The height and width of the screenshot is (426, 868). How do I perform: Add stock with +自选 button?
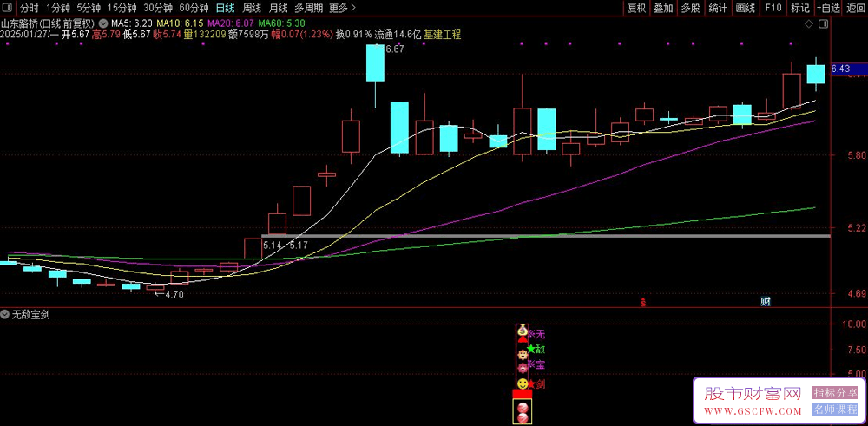tap(828, 8)
